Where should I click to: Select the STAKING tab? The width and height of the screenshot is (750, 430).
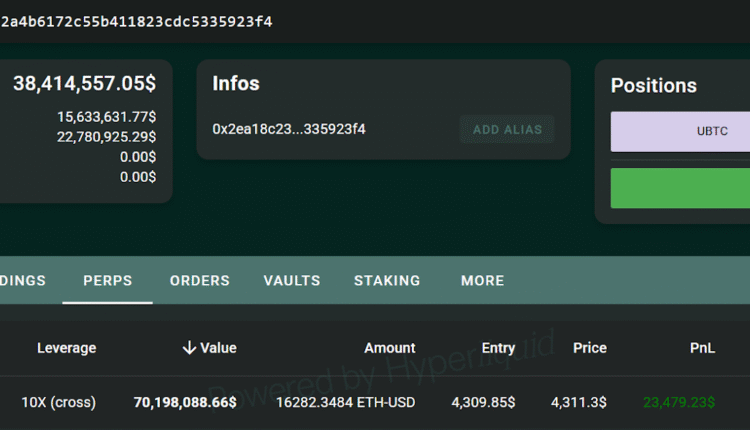click(387, 281)
